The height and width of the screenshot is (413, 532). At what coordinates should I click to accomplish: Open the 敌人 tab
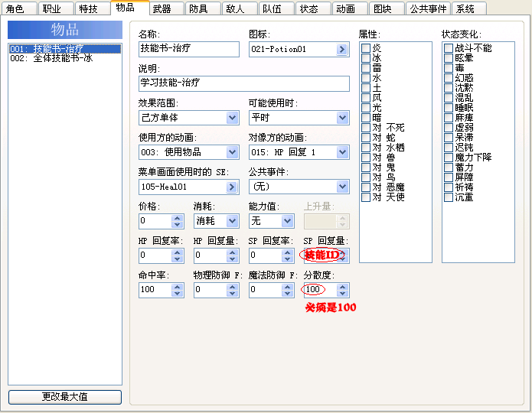[x=240, y=8]
